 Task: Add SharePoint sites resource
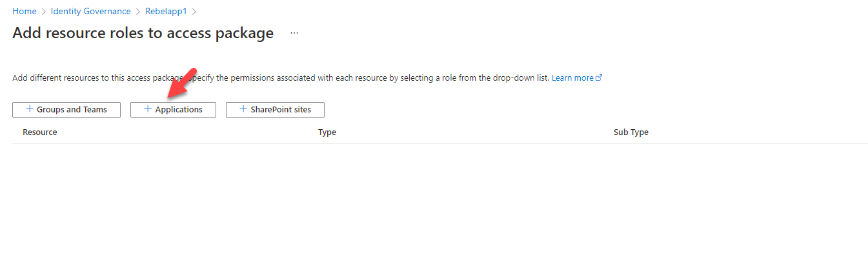tap(275, 110)
